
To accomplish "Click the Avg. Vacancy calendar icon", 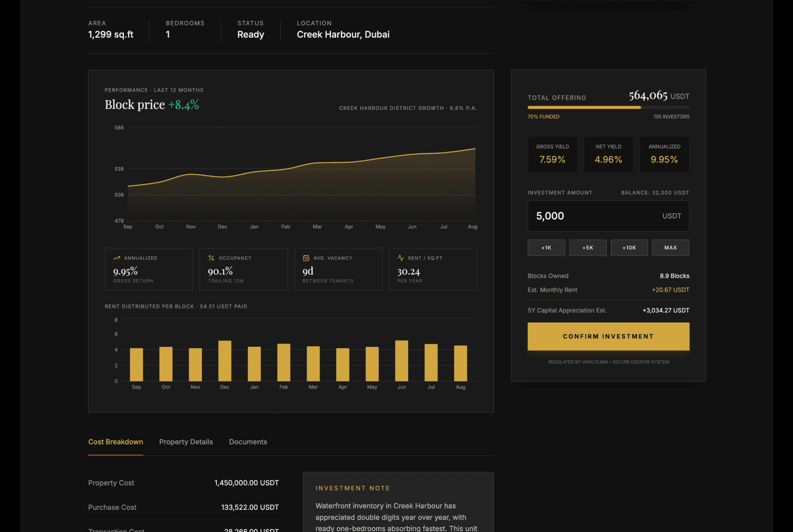I will point(306,258).
